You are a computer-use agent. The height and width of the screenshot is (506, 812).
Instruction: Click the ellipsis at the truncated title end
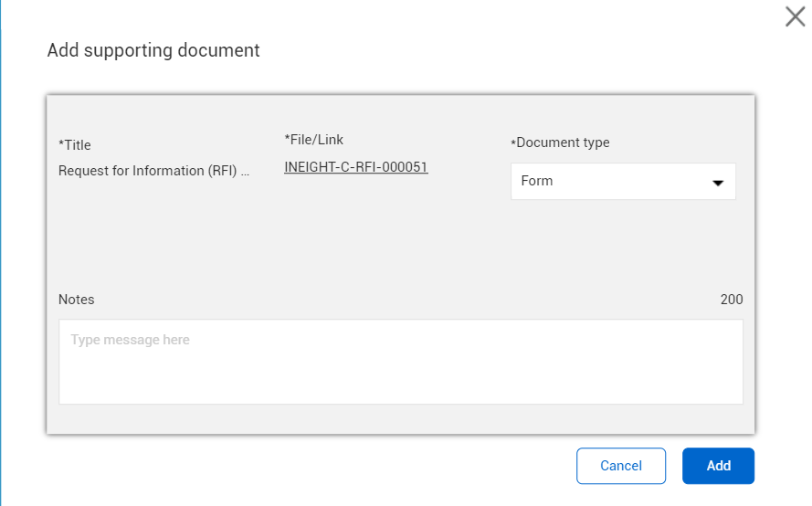point(245,172)
